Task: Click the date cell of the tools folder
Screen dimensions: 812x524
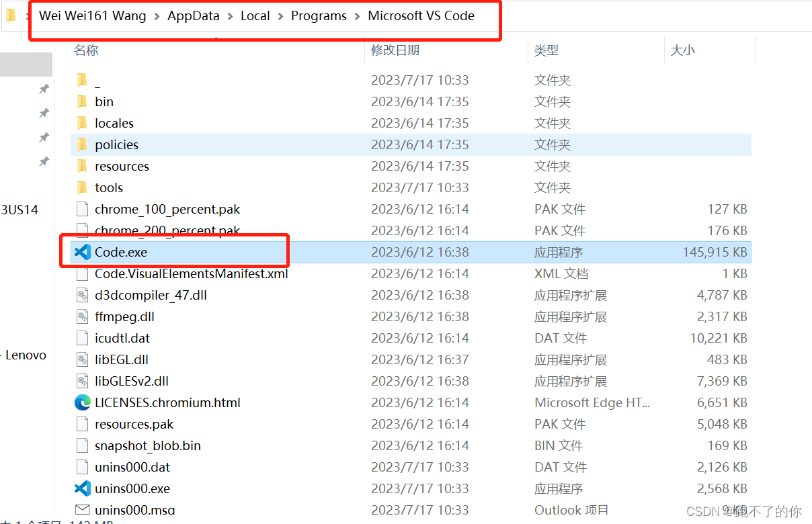Action: 420,187
